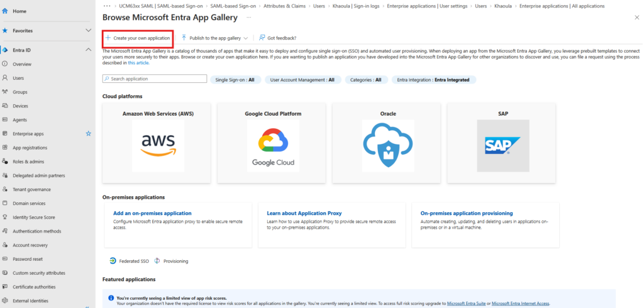Open Overview from the sidebar

[x=22, y=64]
